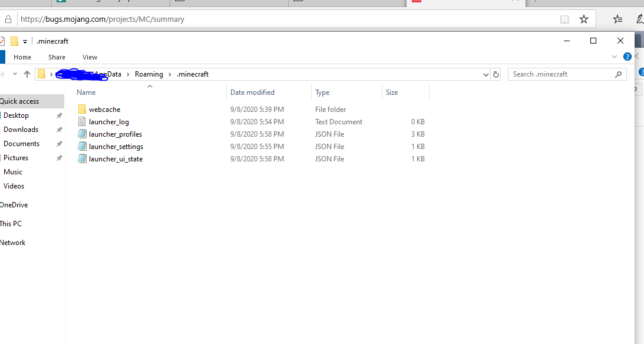Navigate to Roaming in breadcrumb
644x344 pixels.
[148, 74]
